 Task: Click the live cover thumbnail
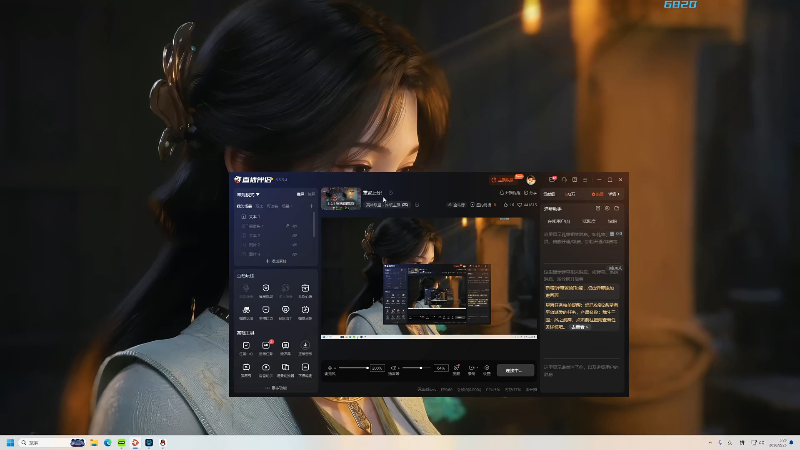[x=341, y=198]
